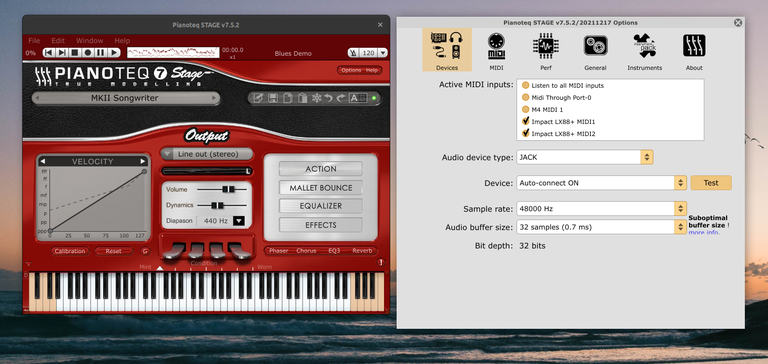This screenshot has height=364, width=768.
Task: Click the MALLET BOUNCE button
Action: click(321, 188)
